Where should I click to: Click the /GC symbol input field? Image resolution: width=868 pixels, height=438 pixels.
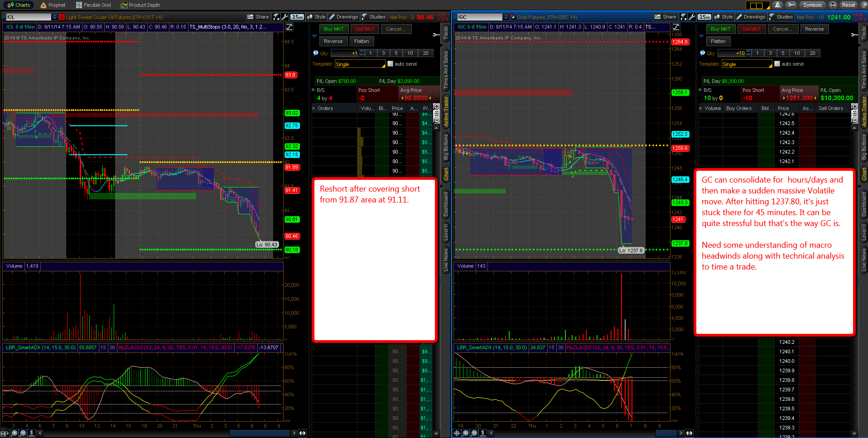pyautogui.click(x=480, y=17)
